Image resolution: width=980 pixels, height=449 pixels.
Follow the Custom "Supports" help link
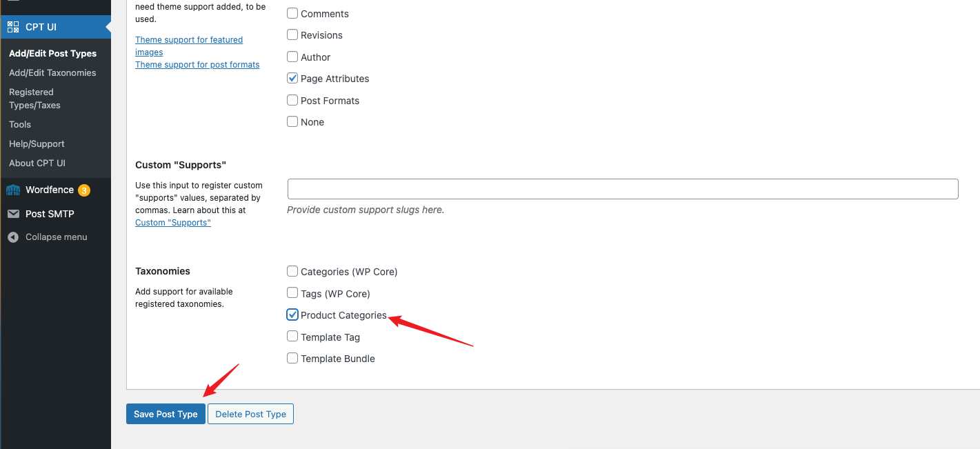[x=173, y=223]
